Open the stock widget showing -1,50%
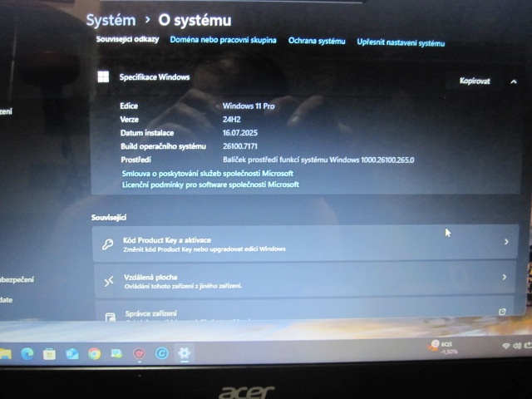This screenshot has height=399, width=532. pyautogui.click(x=443, y=347)
